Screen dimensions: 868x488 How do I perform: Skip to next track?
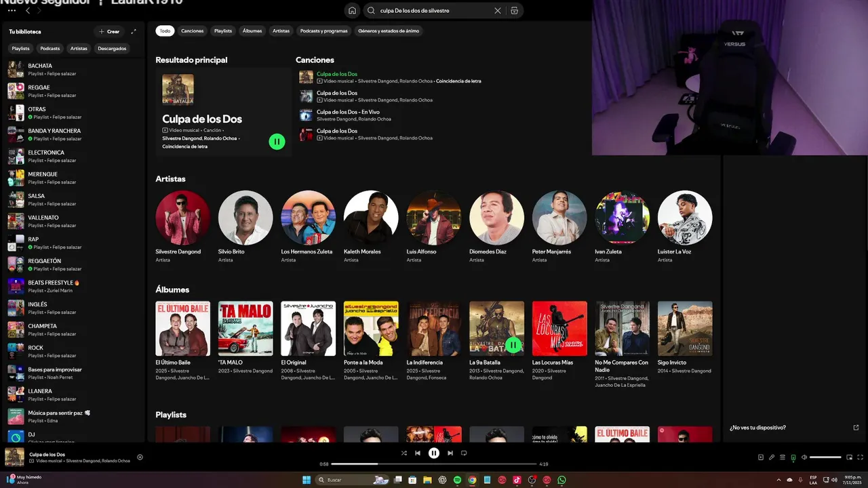[450, 453]
